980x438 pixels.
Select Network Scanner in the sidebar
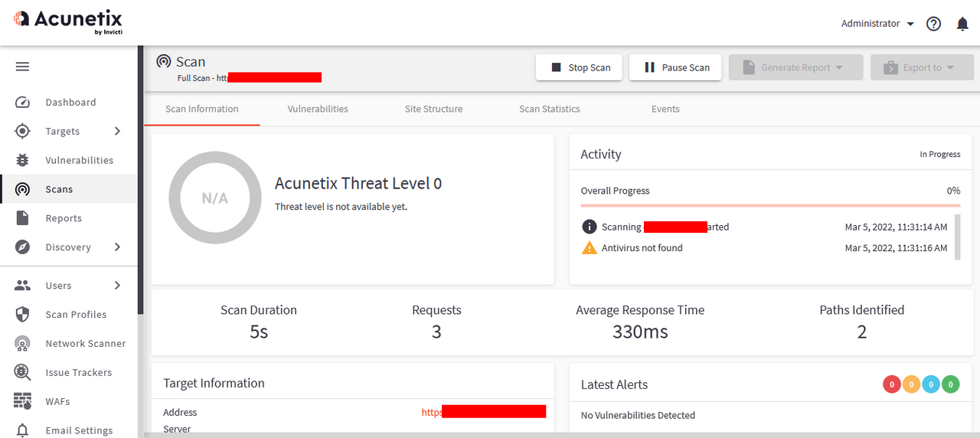click(69, 344)
